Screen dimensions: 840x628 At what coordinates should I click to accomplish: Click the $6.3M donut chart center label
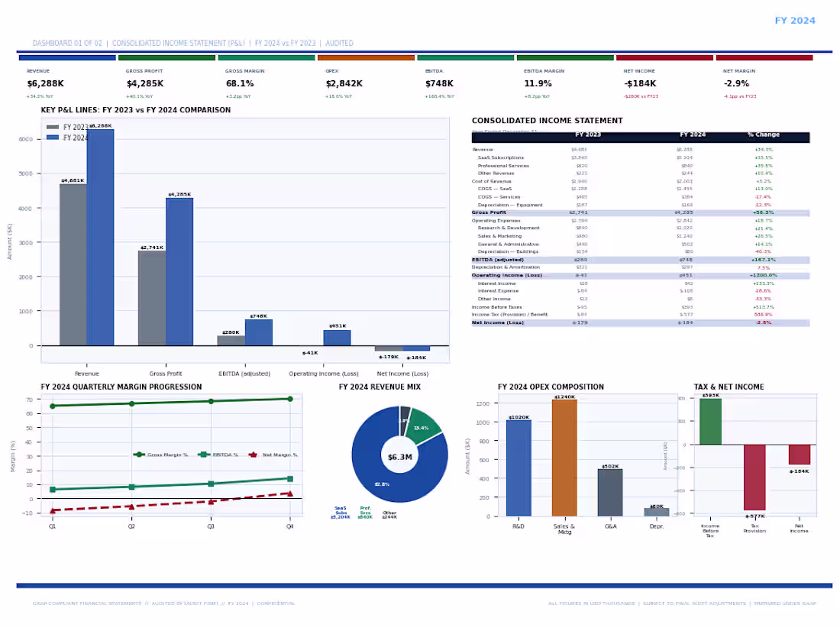point(399,457)
